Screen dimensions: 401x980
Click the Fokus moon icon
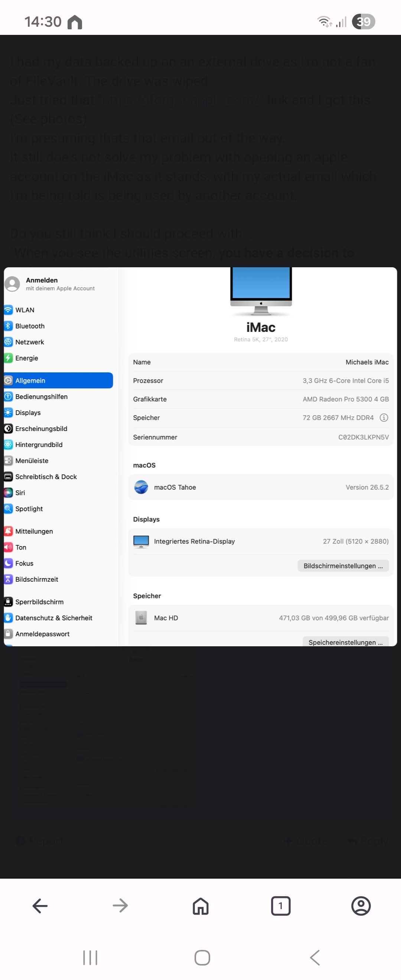pyautogui.click(x=8, y=563)
